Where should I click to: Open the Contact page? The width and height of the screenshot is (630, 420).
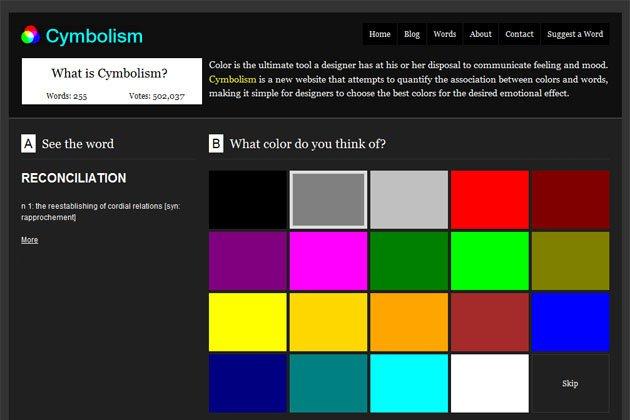pos(519,34)
